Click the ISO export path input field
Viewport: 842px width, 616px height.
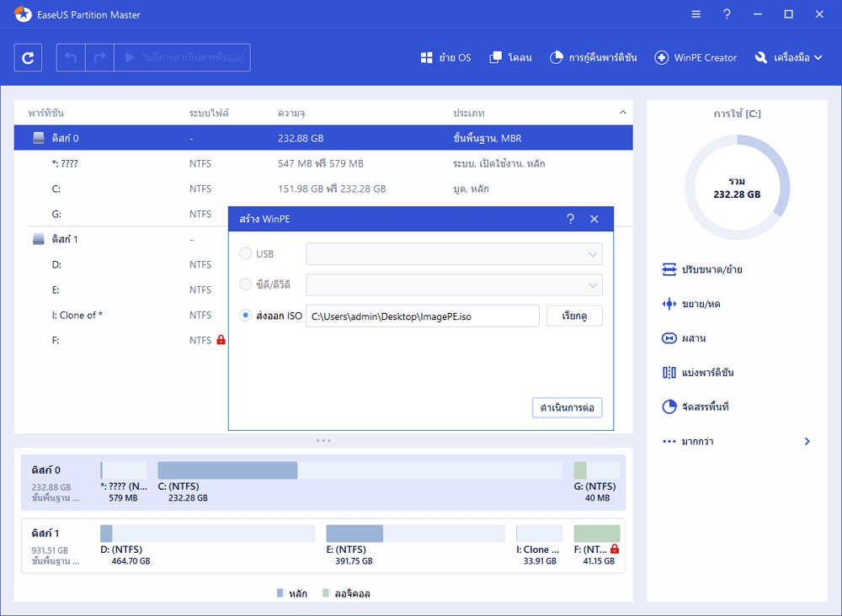point(423,316)
